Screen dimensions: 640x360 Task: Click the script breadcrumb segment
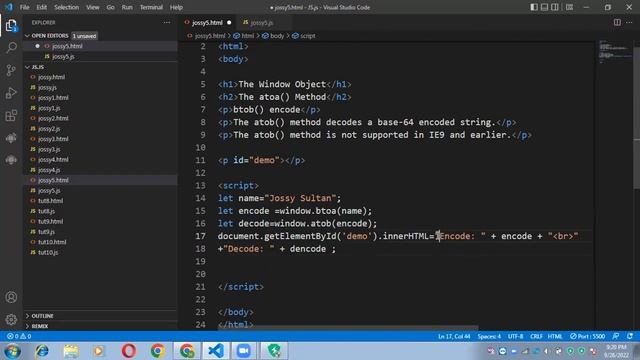coord(304,36)
